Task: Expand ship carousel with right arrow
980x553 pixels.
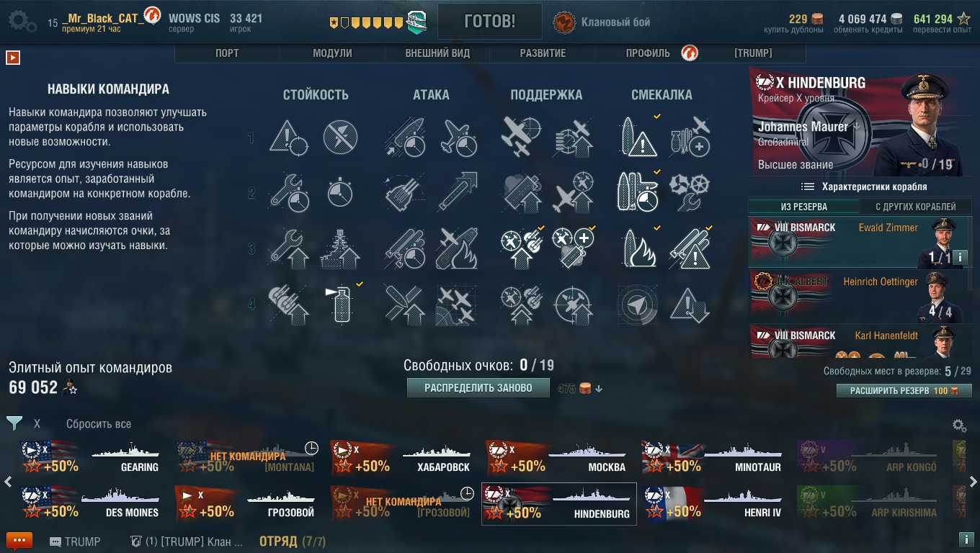Action: point(974,482)
